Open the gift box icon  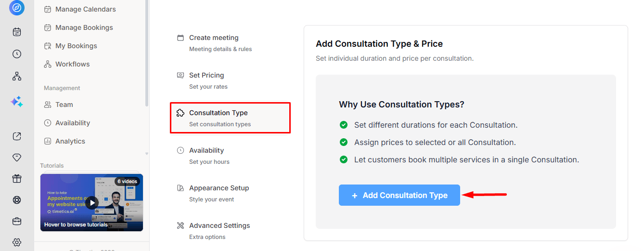tap(17, 179)
